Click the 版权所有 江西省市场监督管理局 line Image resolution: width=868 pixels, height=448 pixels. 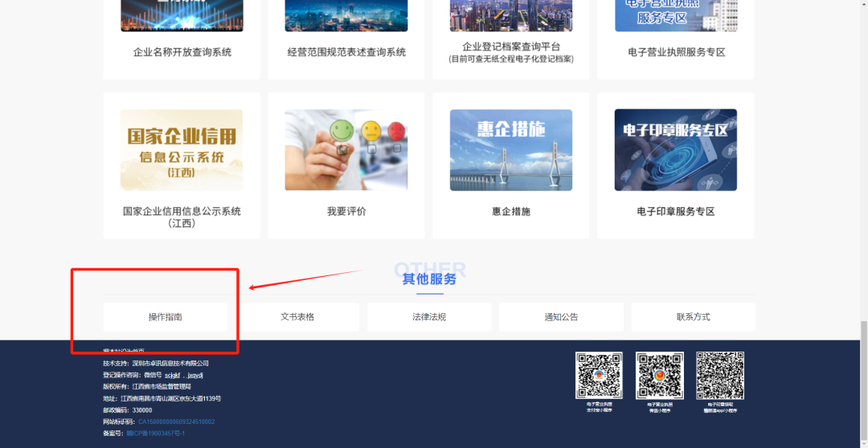(147, 387)
